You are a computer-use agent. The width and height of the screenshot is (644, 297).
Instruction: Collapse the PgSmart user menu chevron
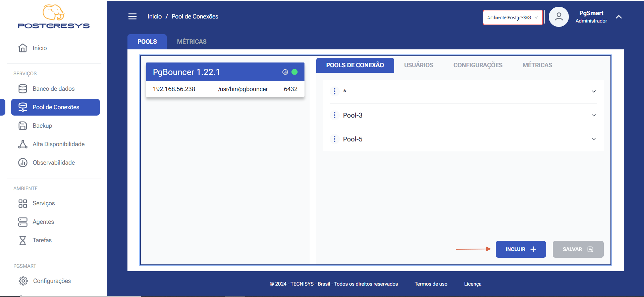click(619, 17)
